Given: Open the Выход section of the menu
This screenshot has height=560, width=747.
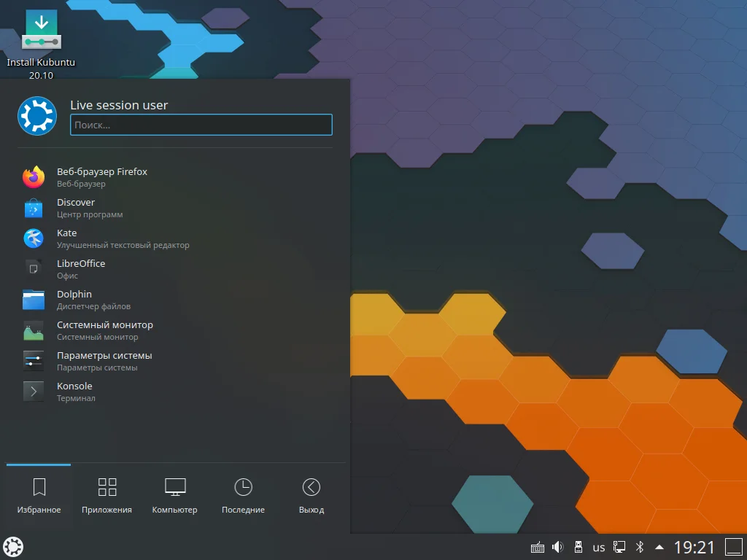Looking at the screenshot, I should coord(311,494).
